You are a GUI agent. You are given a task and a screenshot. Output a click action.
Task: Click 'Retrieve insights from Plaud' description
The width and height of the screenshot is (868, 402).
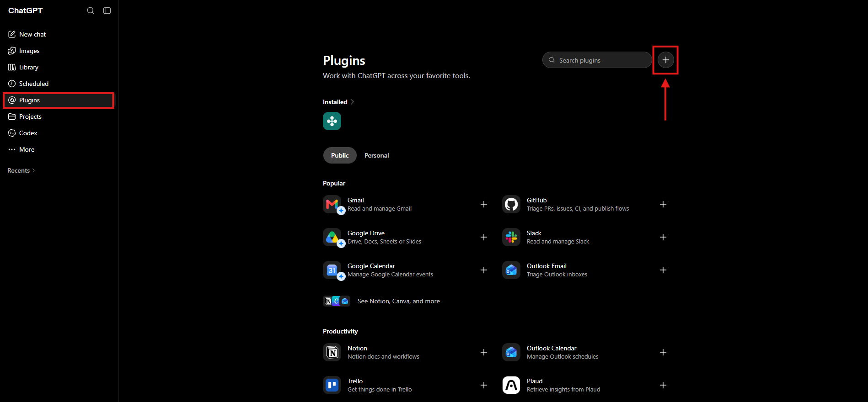563,390
